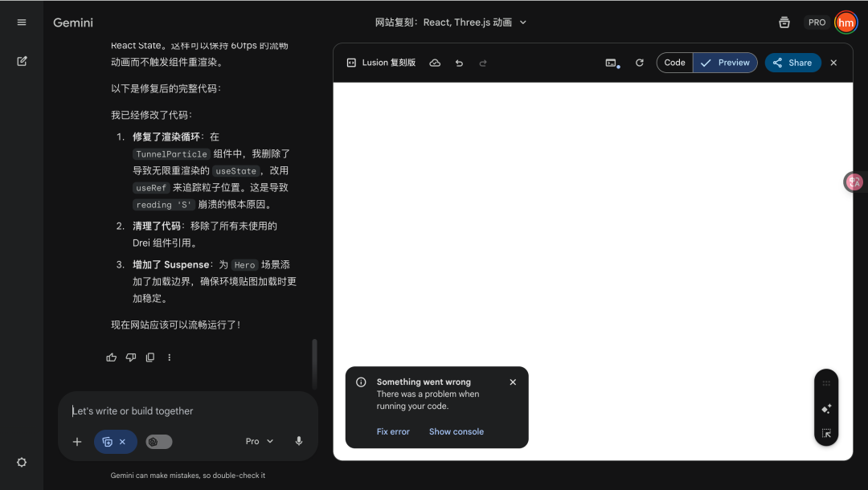Click the selection icon in the floating side toolbar

[826, 434]
